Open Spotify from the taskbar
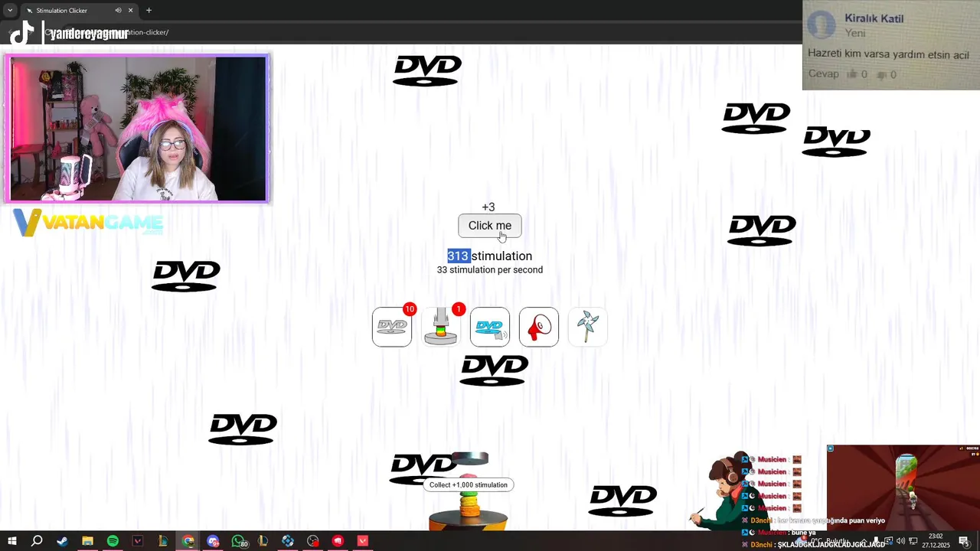The image size is (980, 551). pos(113,542)
